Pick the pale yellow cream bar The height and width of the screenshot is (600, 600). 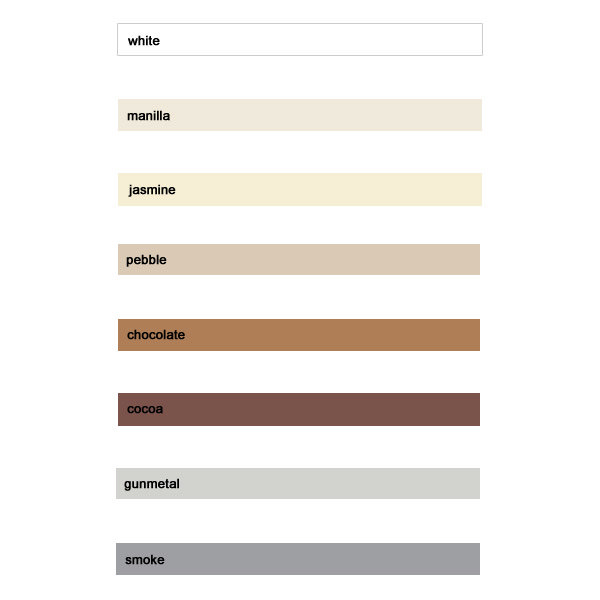click(300, 189)
